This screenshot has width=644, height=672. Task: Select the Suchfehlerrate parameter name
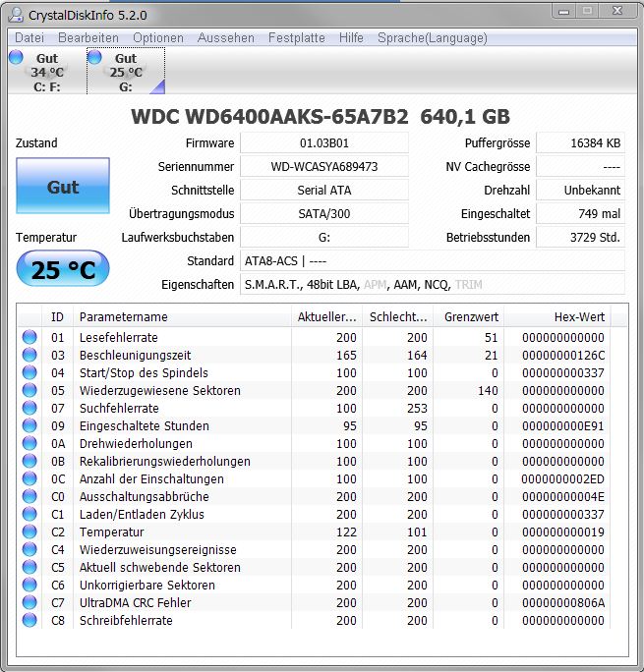[x=119, y=408]
